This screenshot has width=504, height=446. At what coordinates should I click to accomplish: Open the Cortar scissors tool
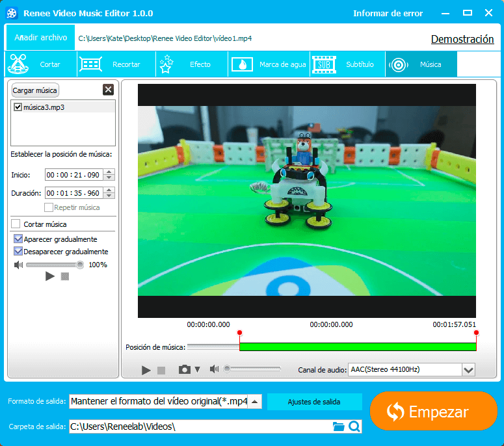[x=41, y=64]
